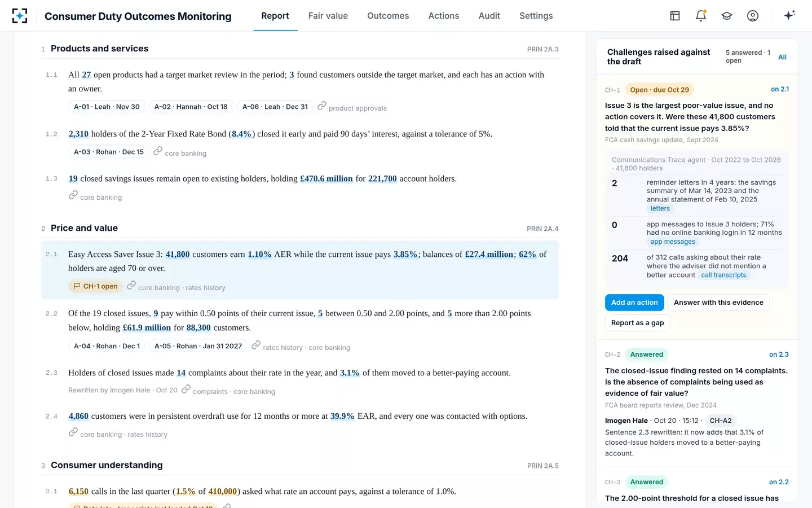Click the graduation cap help icon
This screenshot has width=812, height=508.
(x=727, y=16)
